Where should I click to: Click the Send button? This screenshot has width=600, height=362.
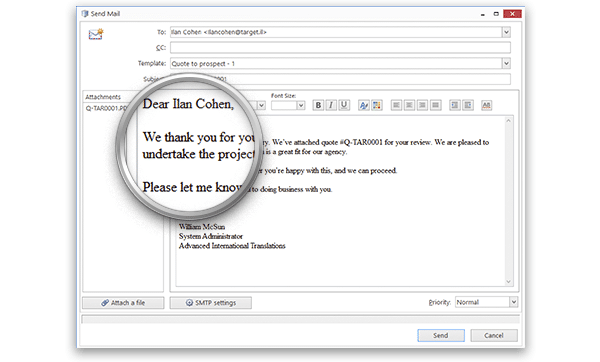[441, 335]
